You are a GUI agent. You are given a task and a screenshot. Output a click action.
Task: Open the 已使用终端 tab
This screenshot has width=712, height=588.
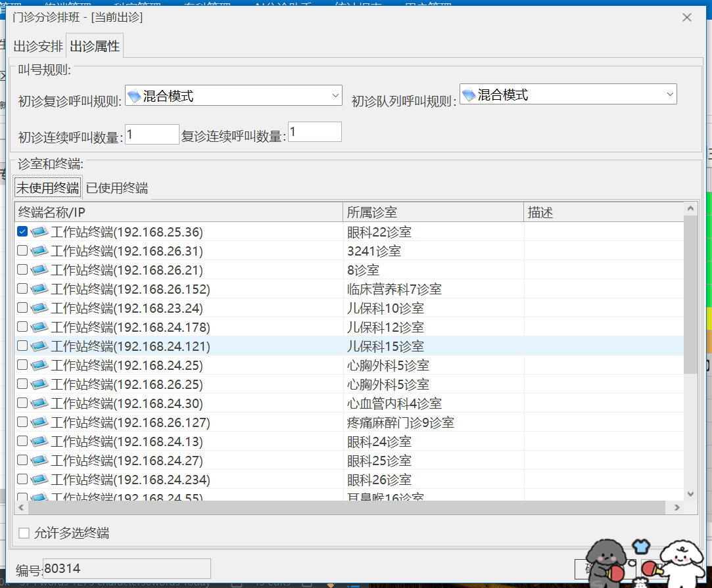(x=117, y=188)
